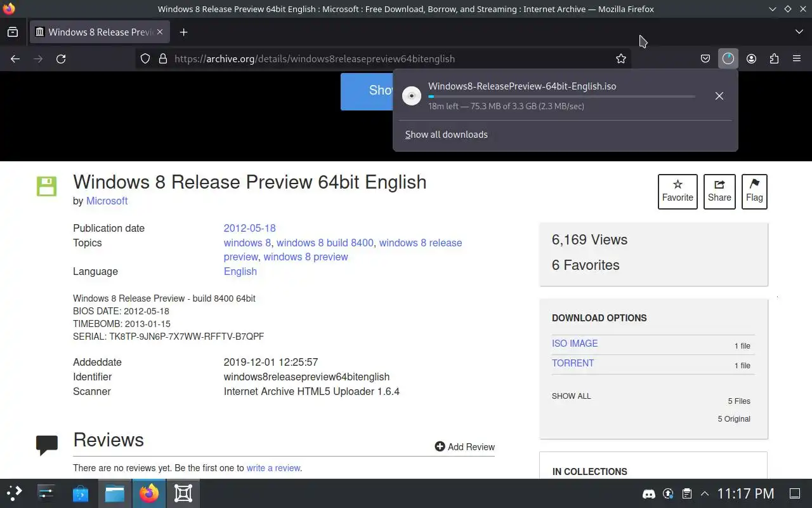Open clipboard tray icon
Screen dimensions: 812x508
pos(686,493)
